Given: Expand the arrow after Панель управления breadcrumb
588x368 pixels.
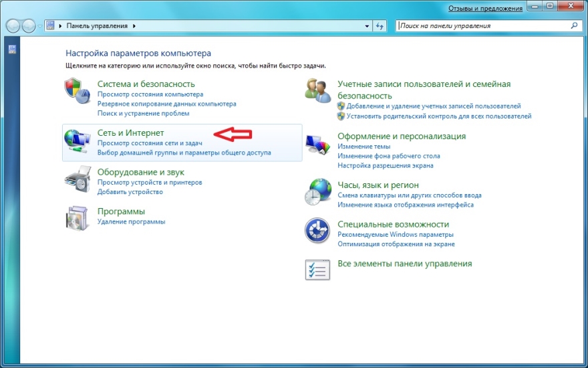Looking at the screenshot, I should pos(134,26).
